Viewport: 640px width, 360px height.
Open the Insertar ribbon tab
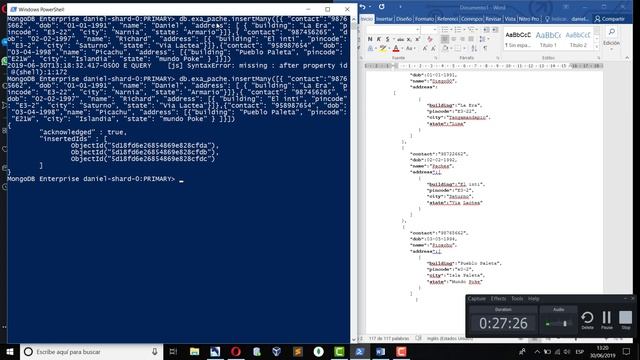coord(384,19)
